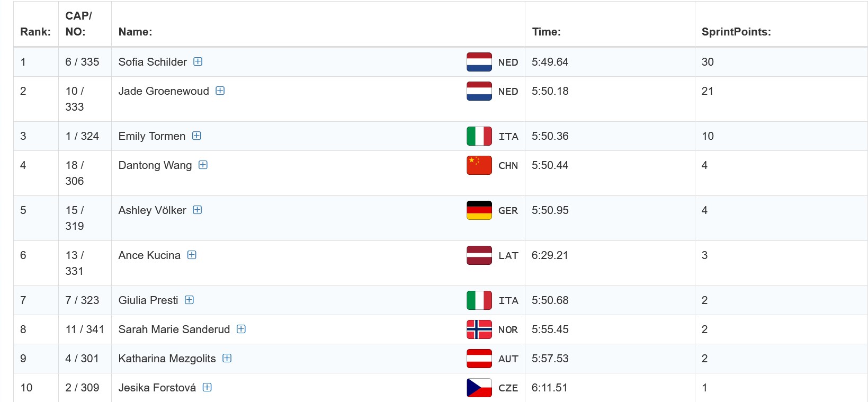Click the vertical scrollbar on the right

tap(864, 201)
